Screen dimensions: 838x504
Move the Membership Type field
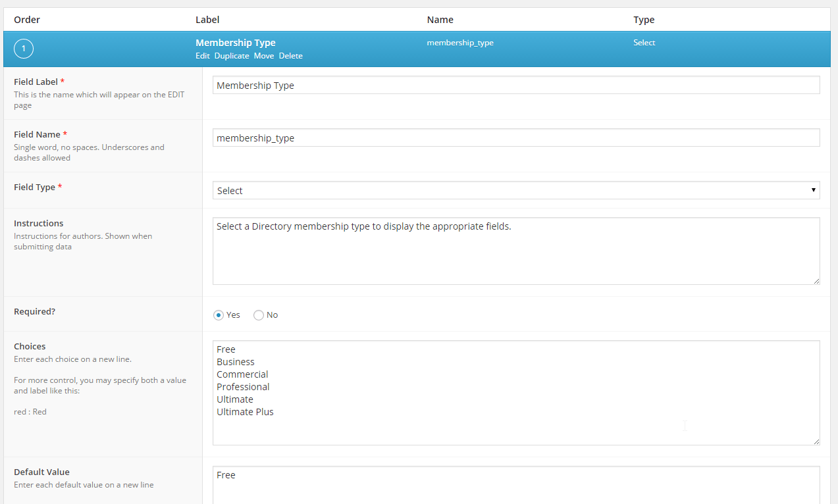pos(263,56)
